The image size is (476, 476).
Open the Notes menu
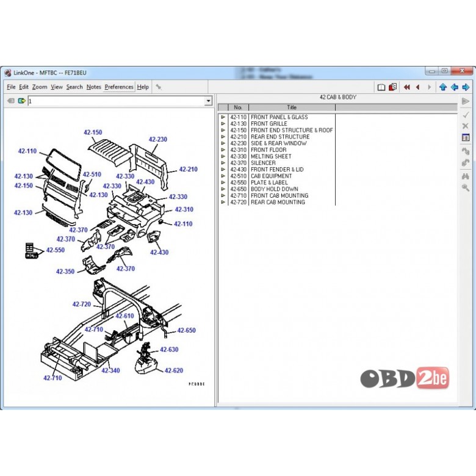(x=93, y=87)
